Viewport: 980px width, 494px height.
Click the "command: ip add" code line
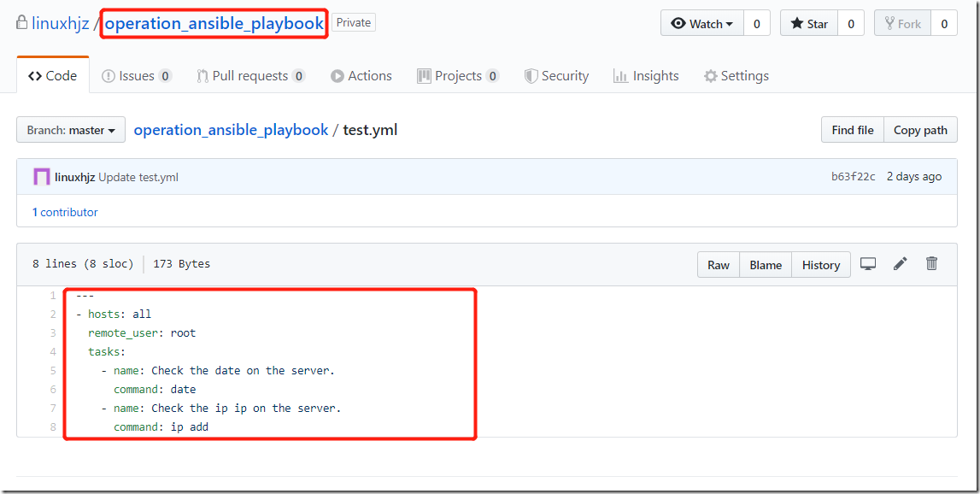click(x=161, y=427)
